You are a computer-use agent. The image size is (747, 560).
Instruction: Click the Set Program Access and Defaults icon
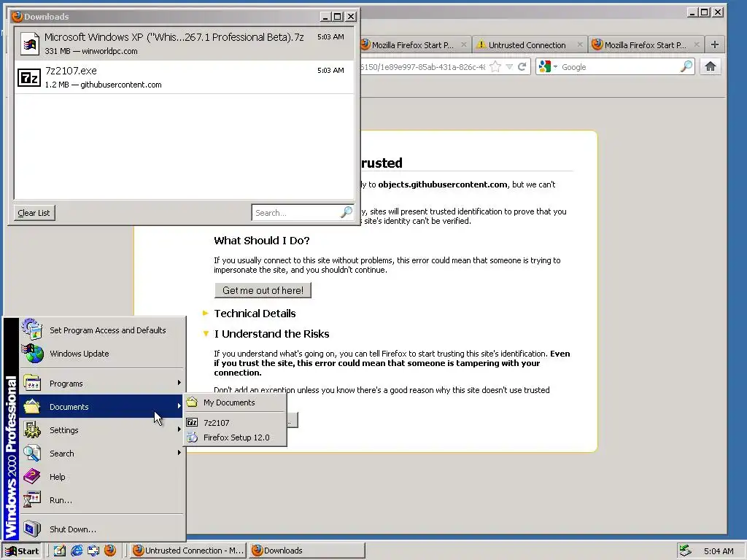(32, 329)
